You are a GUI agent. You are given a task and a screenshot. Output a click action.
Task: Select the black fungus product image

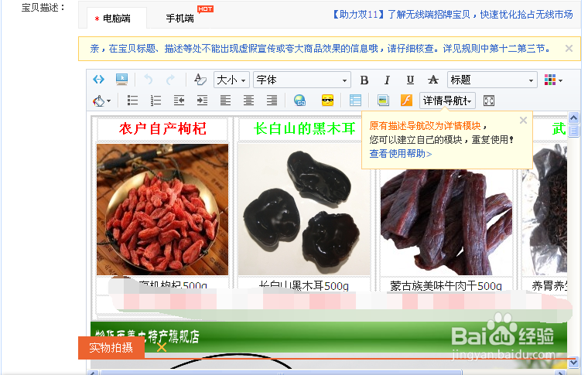pyautogui.click(x=304, y=210)
